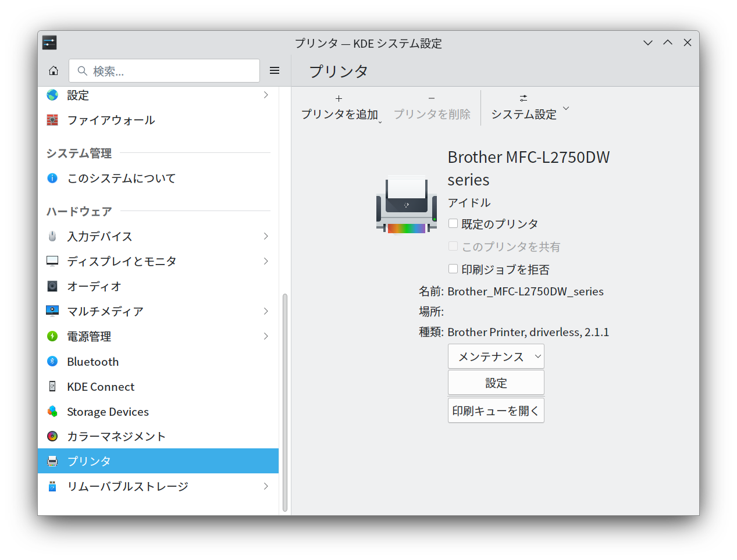
Task: Open カラーマネジメント settings page
Action: [x=158, y=436]
